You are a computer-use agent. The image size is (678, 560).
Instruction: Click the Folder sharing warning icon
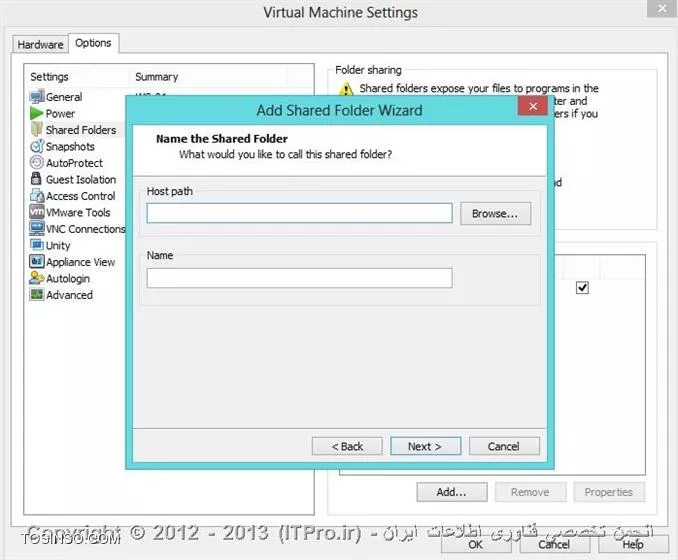point(346,89)
